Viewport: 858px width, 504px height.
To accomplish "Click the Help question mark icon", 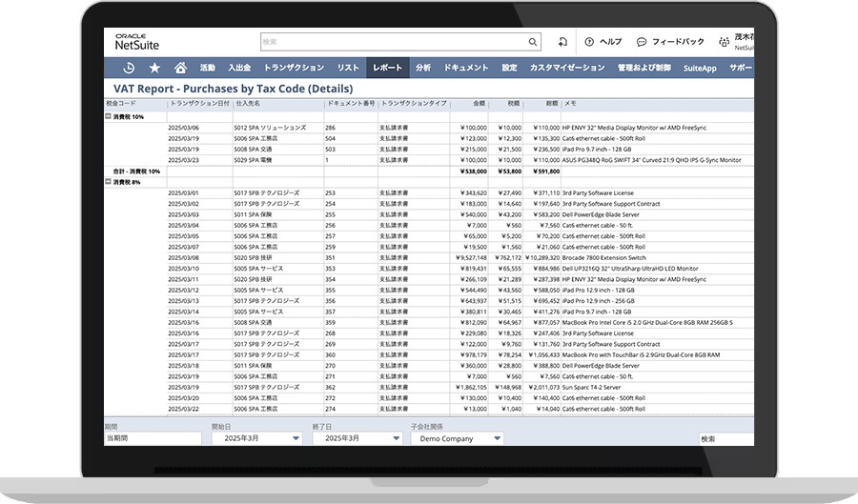I will pyautogui.click(x=589, y=42).
